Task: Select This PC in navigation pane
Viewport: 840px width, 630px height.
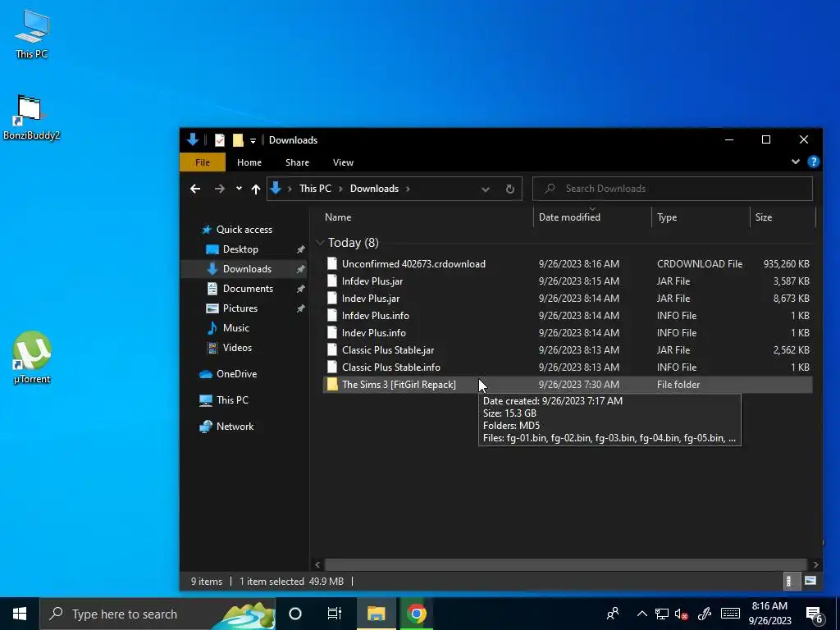Action: coord(232,400)
